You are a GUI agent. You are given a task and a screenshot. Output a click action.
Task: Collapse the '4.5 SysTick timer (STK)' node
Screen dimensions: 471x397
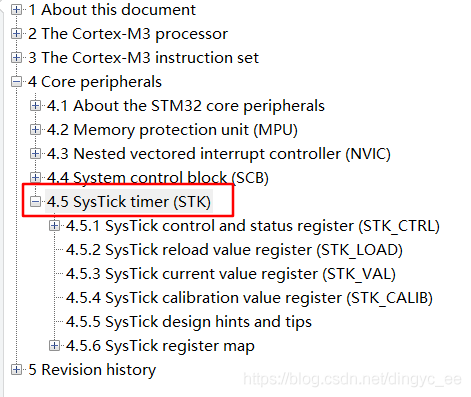(x=35, y=202)
